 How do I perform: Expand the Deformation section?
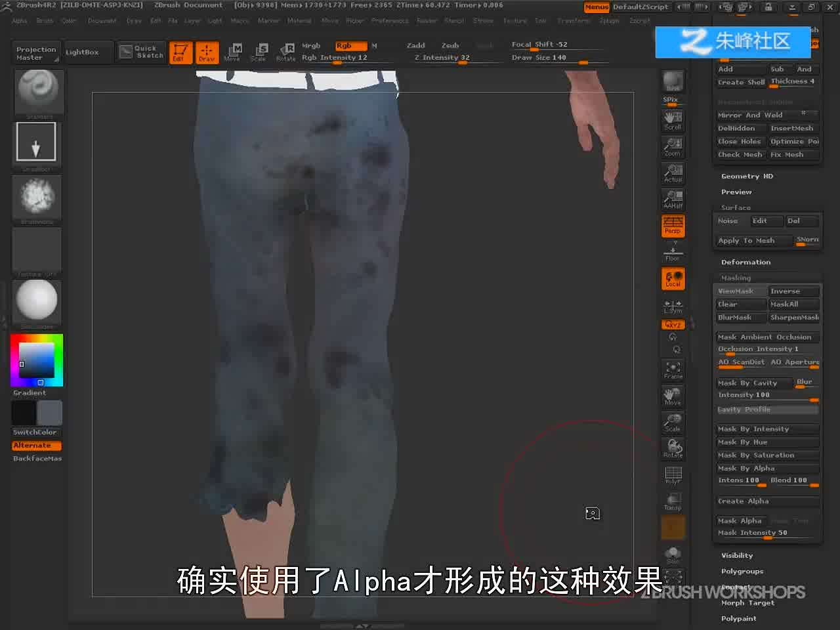[745, 262]
